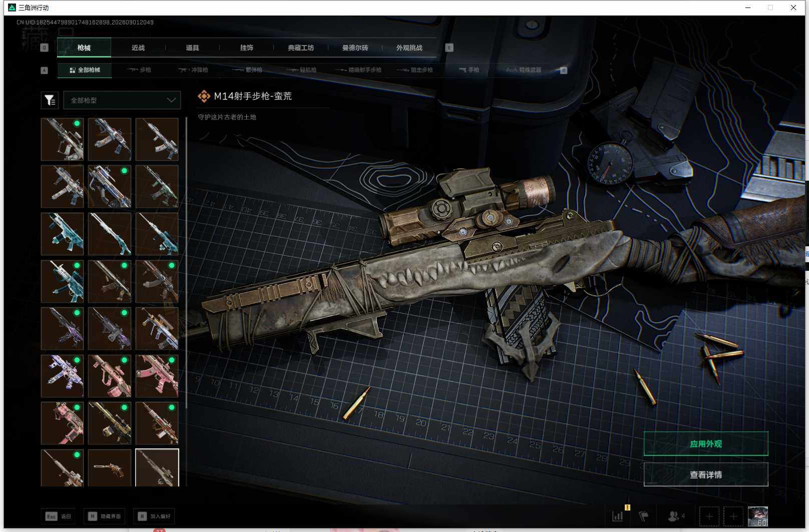
Task: Open the filter options icon
Action: pyautogui.click(x=50, y=101)
